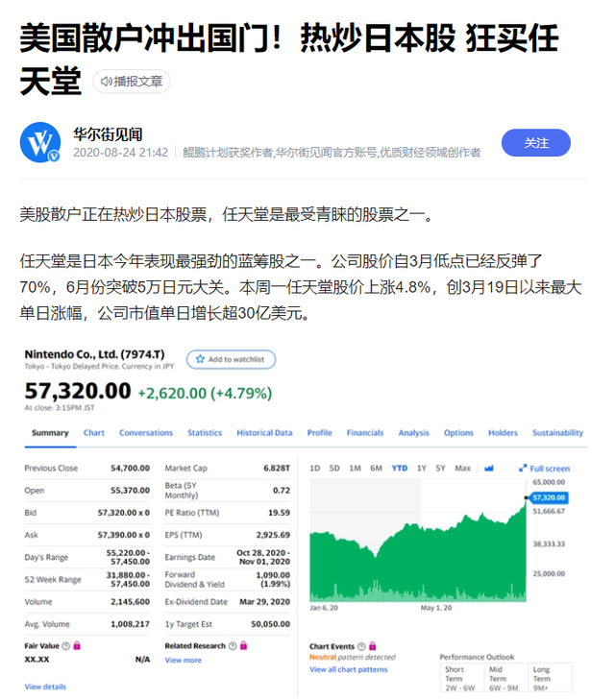Click the Related Research help icon
Image resolution: width=615 pixels, height=700 pixels.
point(233,645)
